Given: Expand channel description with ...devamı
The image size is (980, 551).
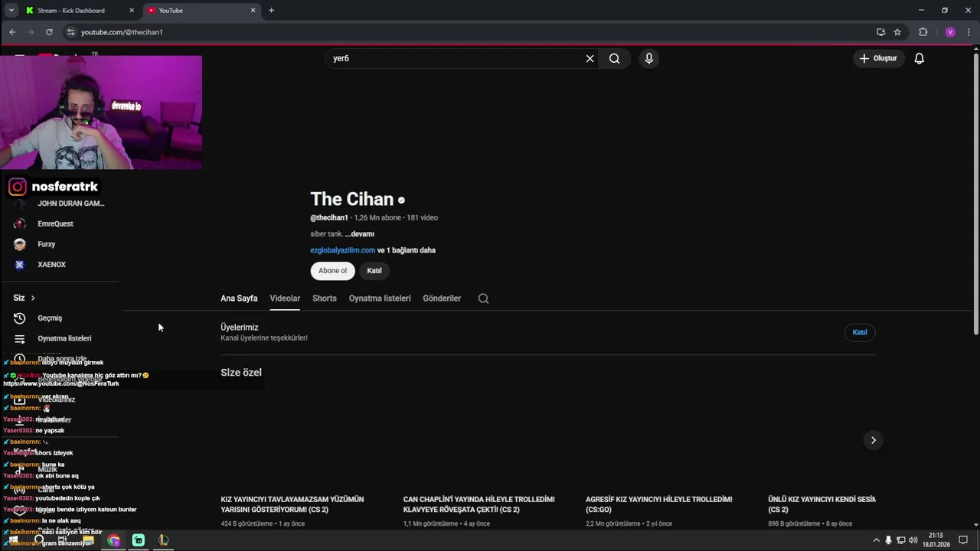Looking at the screenshot, I should [x=359, y=234].
